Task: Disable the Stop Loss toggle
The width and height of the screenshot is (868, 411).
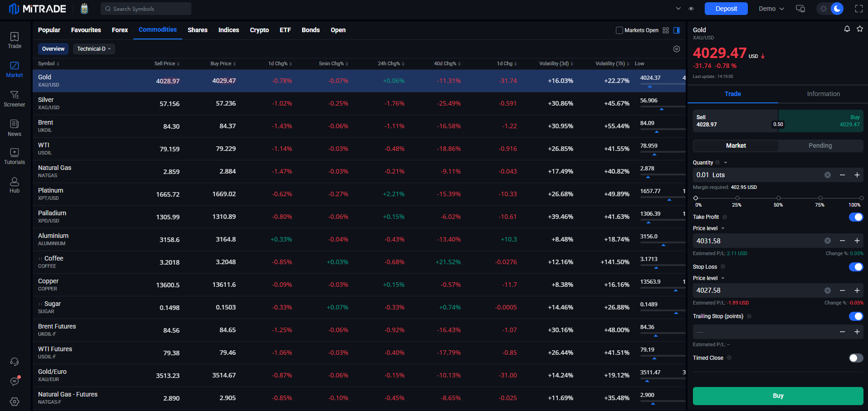Action: coord(856,267)
